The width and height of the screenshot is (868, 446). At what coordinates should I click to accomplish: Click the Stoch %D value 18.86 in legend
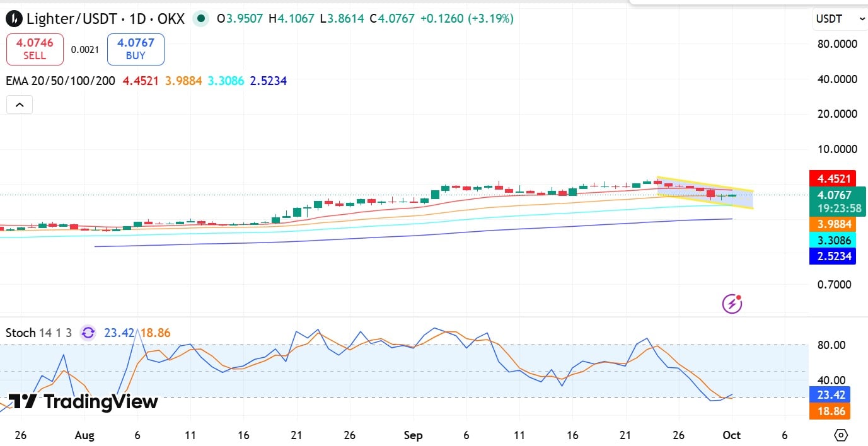click(155, 333)
